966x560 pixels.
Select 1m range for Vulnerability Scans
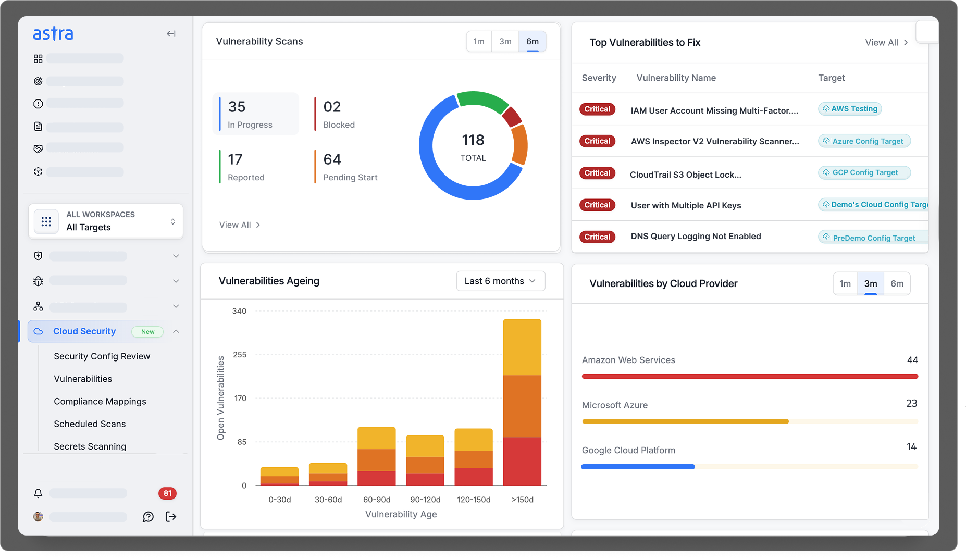479,42
